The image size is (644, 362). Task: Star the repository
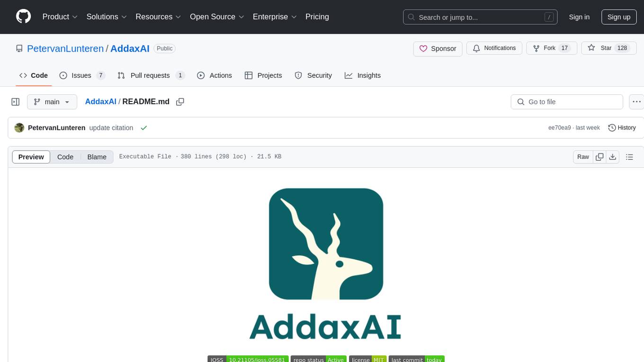pos(609,48)
